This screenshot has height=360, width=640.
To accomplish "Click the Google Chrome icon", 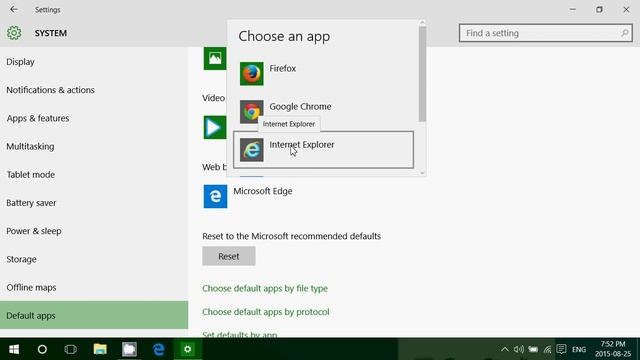I will 251,112.
